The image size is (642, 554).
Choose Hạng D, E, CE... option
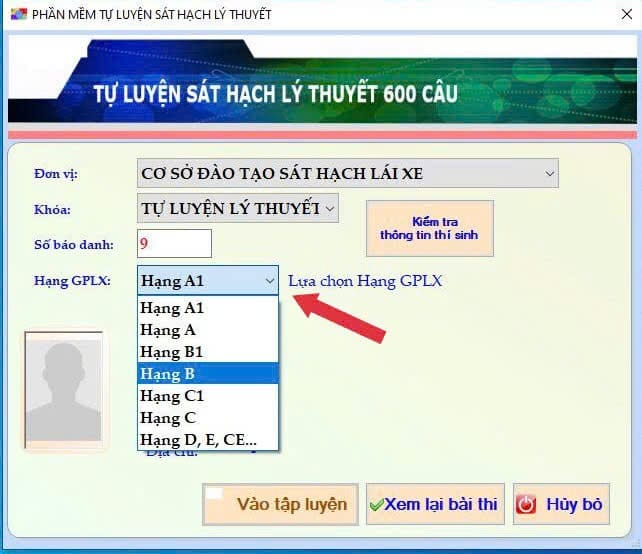pos(208,440)
